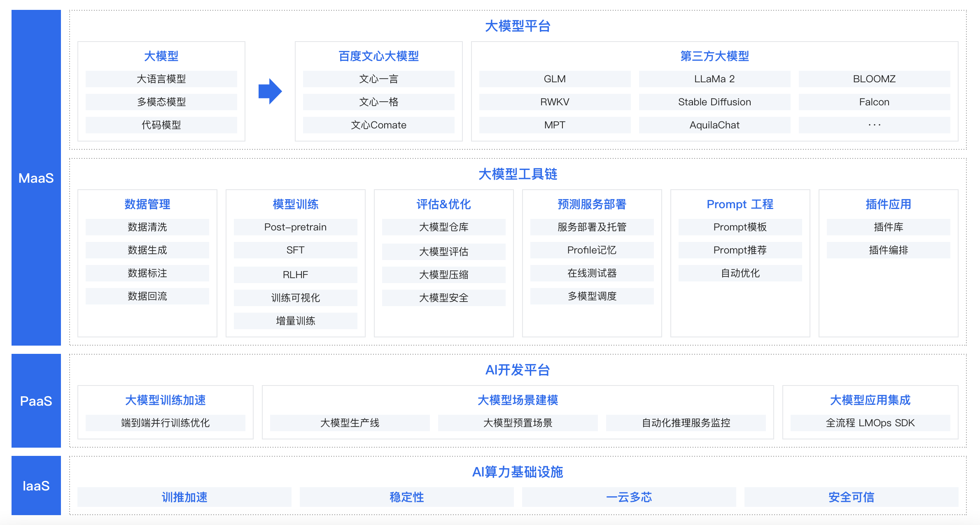Click the 第三方大模型 heading

715,56
